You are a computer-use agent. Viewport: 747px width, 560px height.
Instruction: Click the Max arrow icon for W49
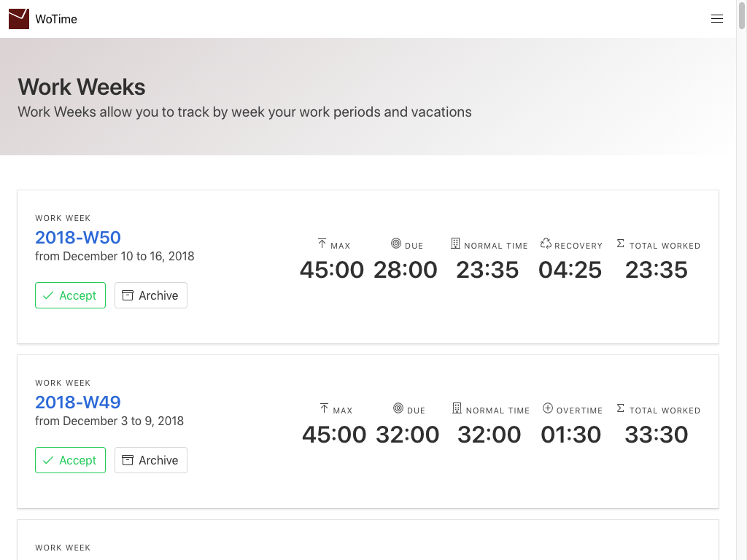pyautogui.click(x=325, y=408)
